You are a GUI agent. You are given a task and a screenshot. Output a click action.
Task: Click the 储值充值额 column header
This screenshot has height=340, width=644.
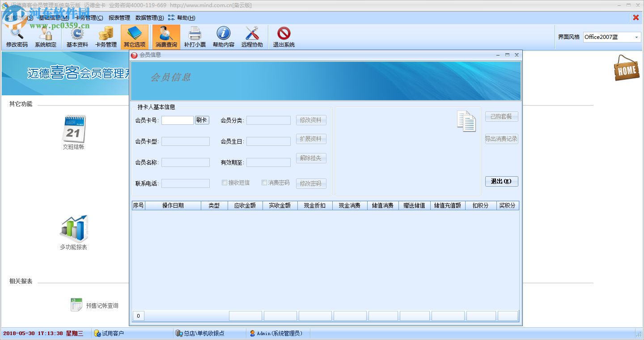(x=448, y=205)
